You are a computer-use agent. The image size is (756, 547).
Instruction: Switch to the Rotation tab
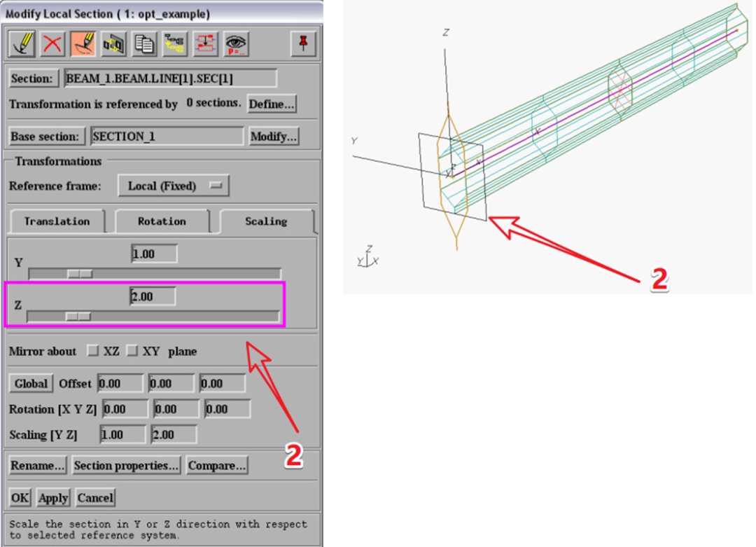pyautogui.click(x=162, y=221)
